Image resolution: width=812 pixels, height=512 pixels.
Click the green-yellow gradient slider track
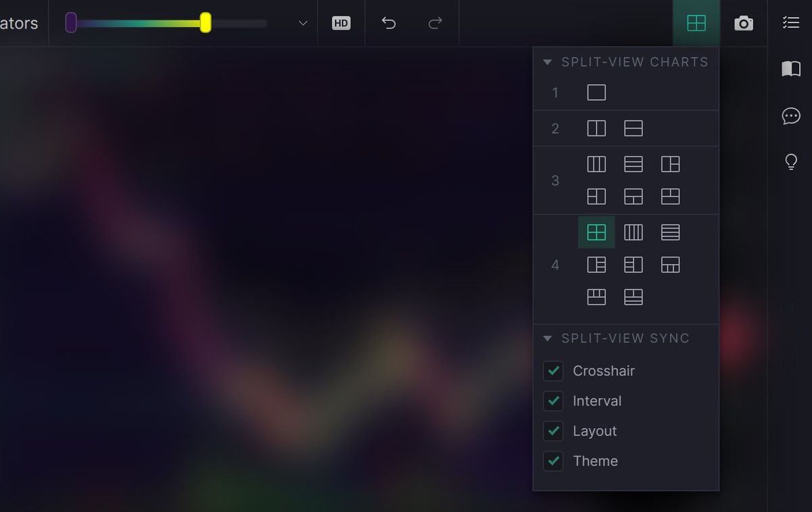click(x=138, y=24)
